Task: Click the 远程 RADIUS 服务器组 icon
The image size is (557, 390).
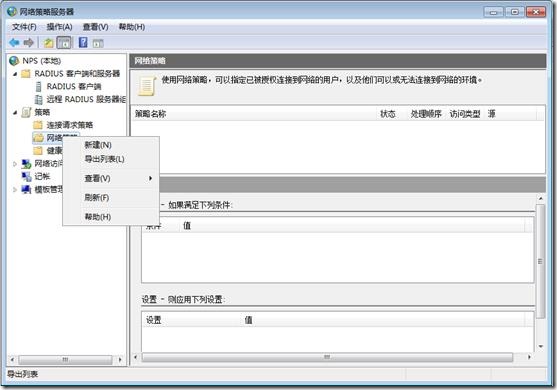Action: [x=38, y=99]
